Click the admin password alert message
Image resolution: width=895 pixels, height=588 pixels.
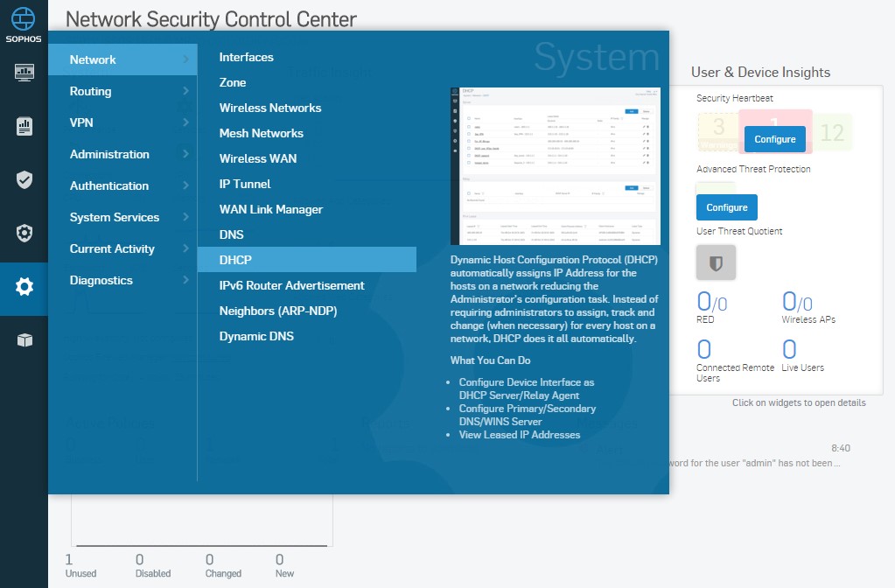point(755,463)
